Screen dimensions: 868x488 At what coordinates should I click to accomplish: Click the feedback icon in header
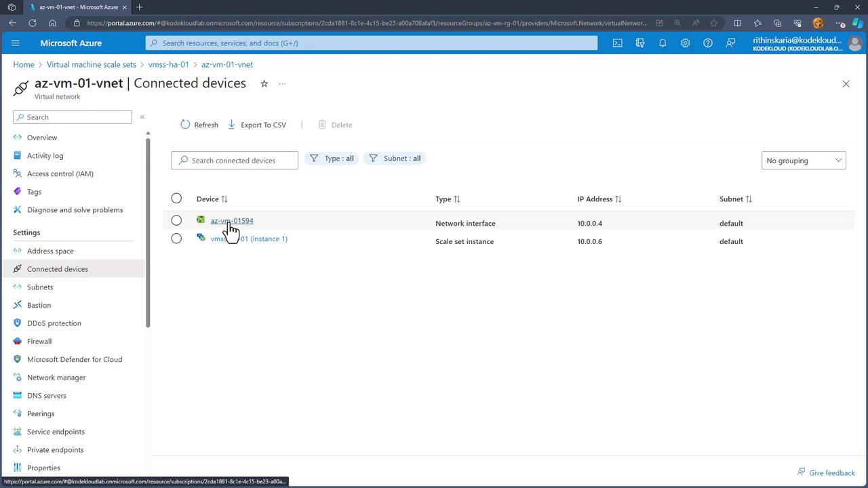tap(730, 43)
